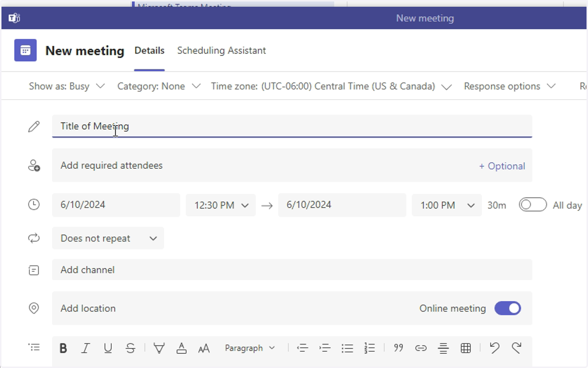
Task: Insert a table
Action: [466, 348]
